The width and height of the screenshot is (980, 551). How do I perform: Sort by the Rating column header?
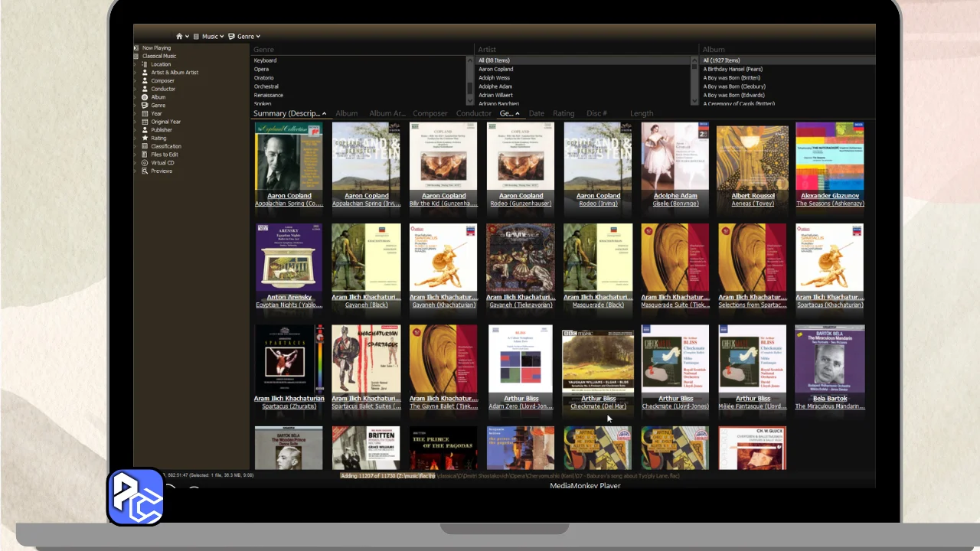coord(563,113)
